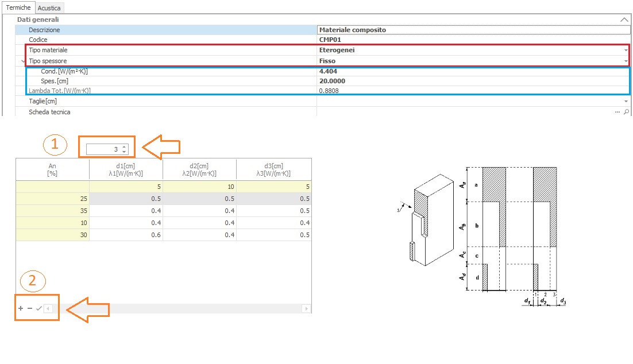The height and width of the screenshot is (364, 633).
Task: Open the Taglie[cm] dropdown
Action: [626, 102]
